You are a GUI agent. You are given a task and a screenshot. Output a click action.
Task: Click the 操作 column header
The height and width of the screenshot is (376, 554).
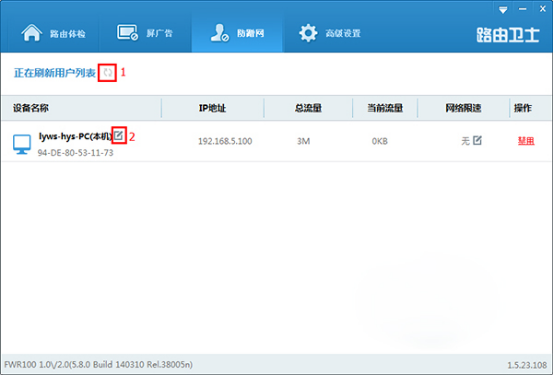[523, 108]
